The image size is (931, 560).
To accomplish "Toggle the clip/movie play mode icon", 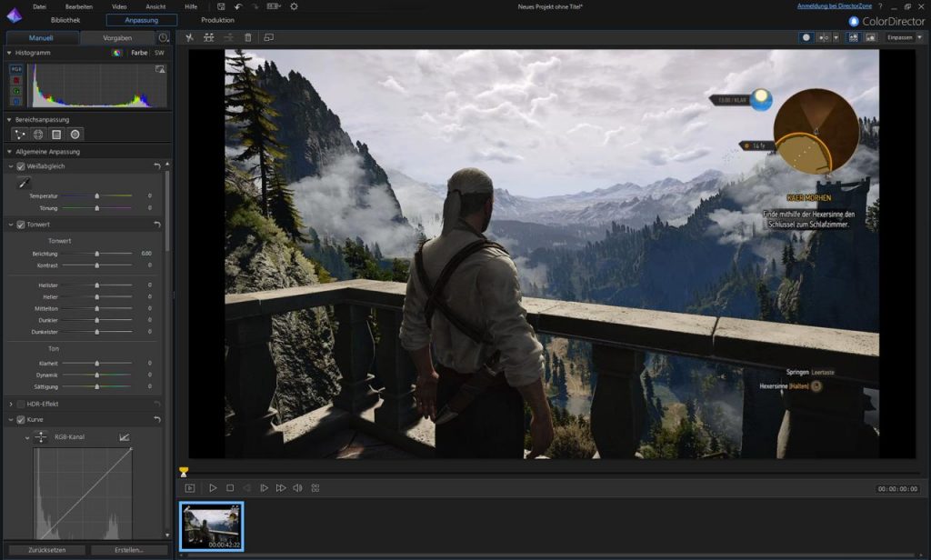I will pyautogui.click(x=190, y=488).
